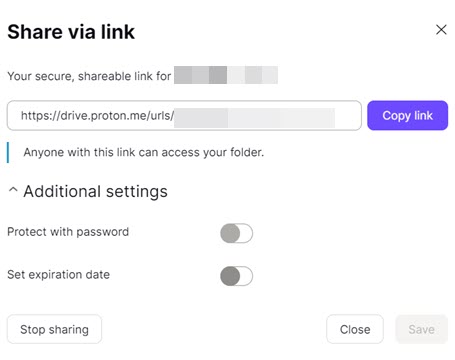The height and width of the screenshot is (360, 455).
Task: Click the 'Anyone with this link' notice text
Action: tap(143, 152)
